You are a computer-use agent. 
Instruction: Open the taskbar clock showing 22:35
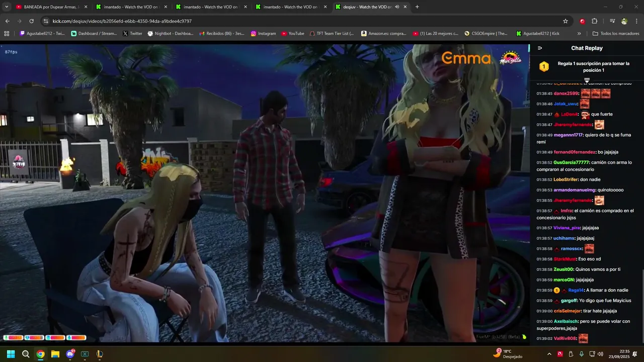(619, 354)
